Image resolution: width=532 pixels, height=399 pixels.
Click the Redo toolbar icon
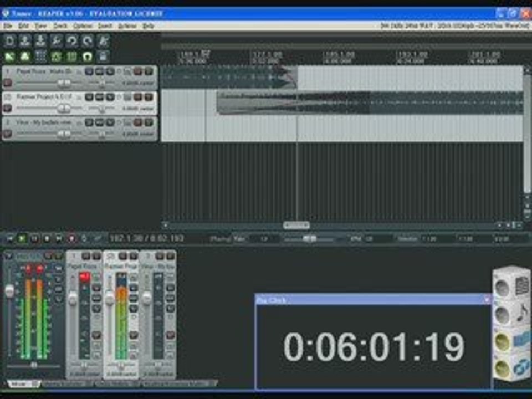point(88,40)
